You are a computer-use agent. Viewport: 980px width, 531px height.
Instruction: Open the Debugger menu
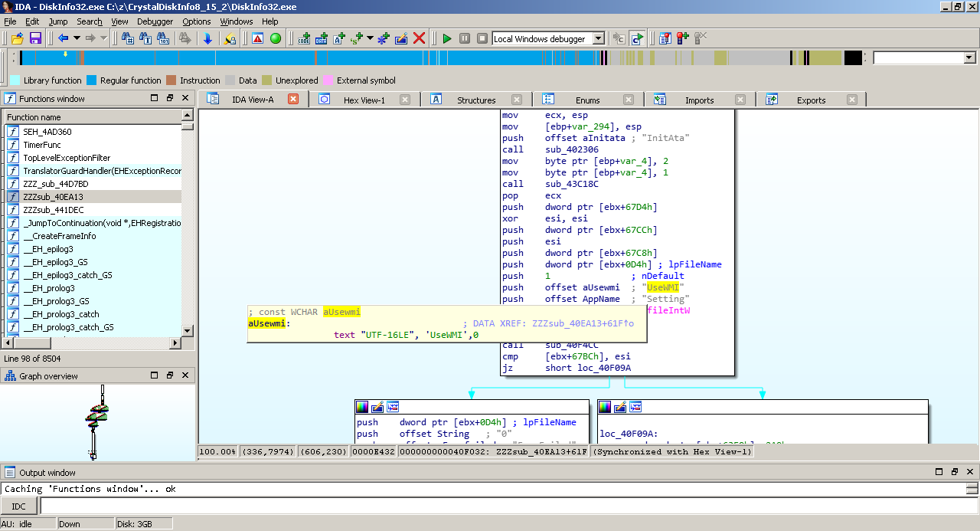pos(155,21)
